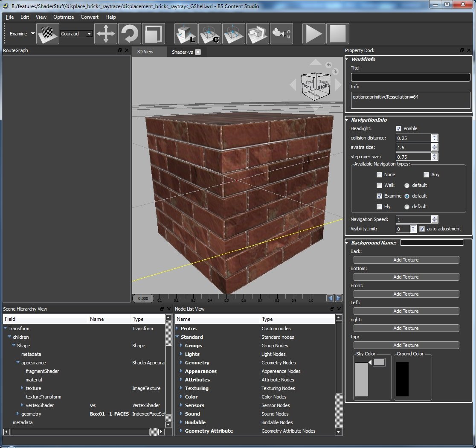Click the camera link icon
This screenshot has width=476, height=448.
click(281, 34)
